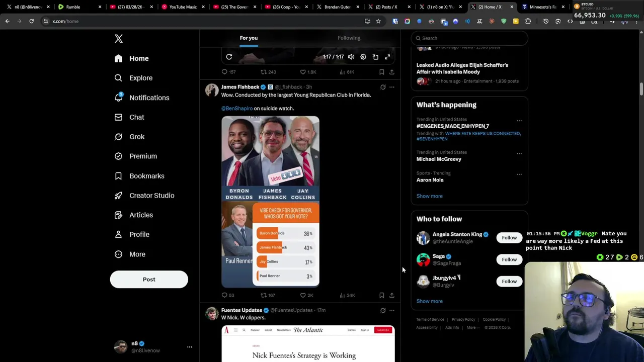Open Fuentes Updates profile avatar

coord(212,313)
